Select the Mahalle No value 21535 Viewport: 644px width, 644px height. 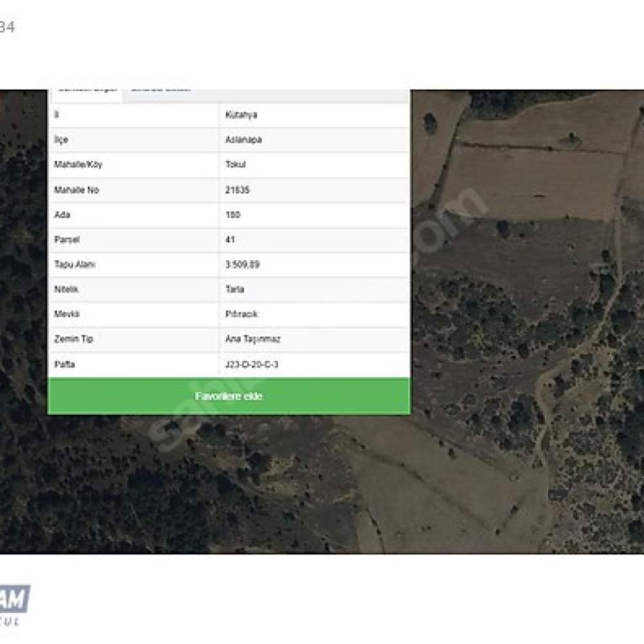(238, 190)
